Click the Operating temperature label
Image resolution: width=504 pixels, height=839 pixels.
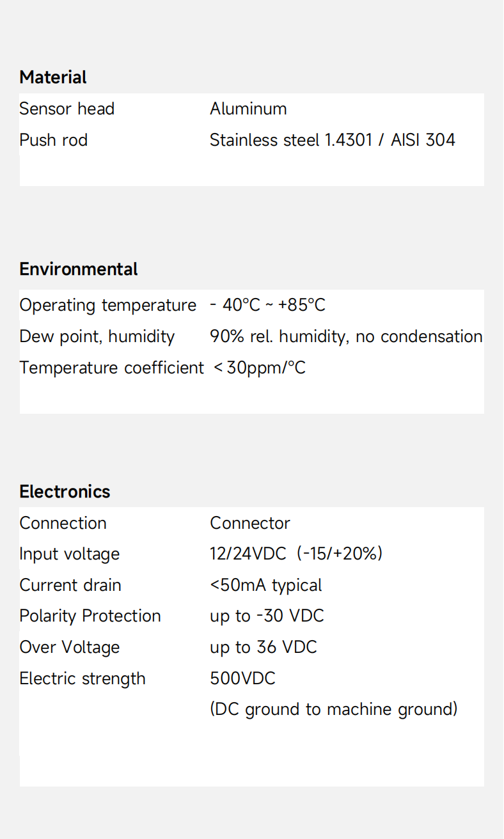(x=107, y=306)
